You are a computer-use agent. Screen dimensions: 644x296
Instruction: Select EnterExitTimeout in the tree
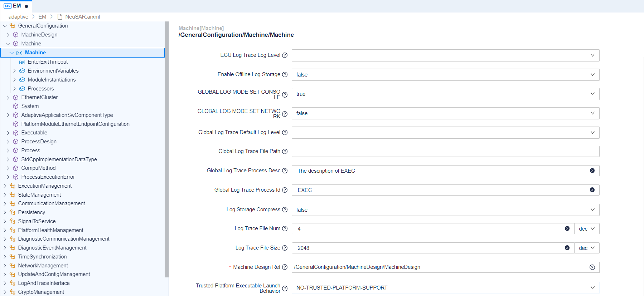pos(48,62)
